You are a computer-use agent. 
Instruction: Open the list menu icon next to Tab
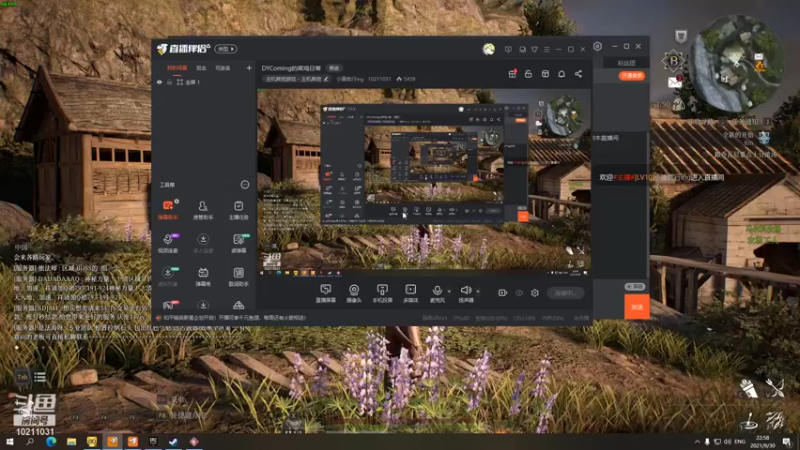tap(40, 377)
